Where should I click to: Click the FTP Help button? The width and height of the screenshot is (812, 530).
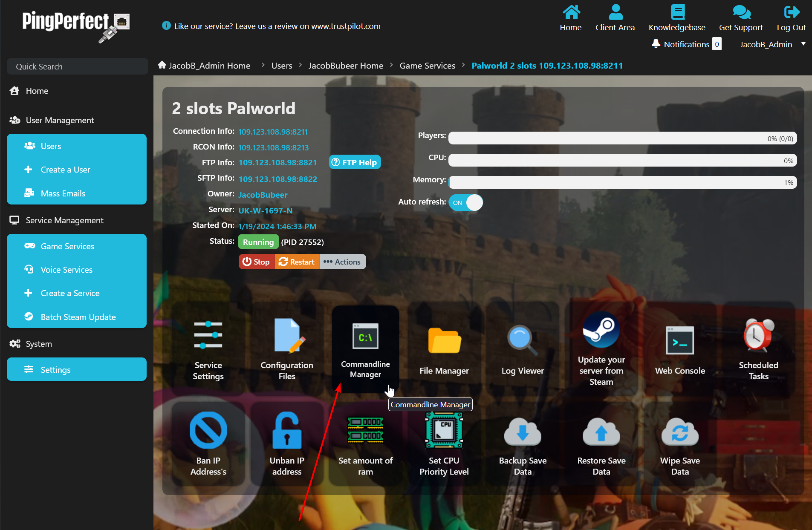pyautogui.click(x=355, y=162)
